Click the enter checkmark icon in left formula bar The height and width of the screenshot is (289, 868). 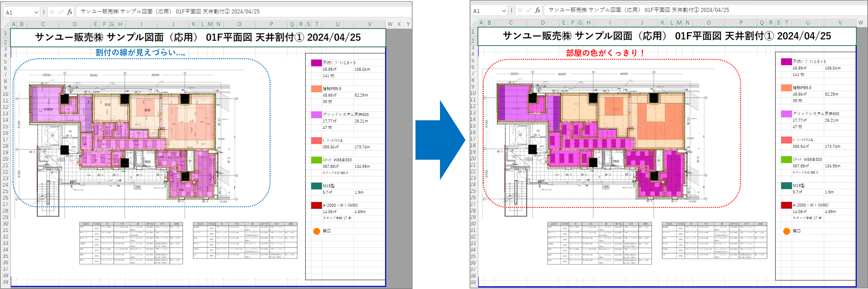coord(61,12)
